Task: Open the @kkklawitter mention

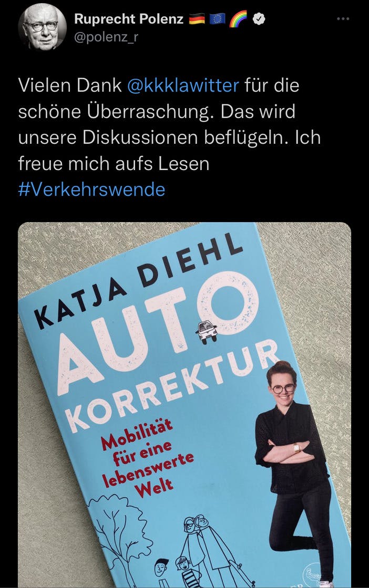Action: 183,86
